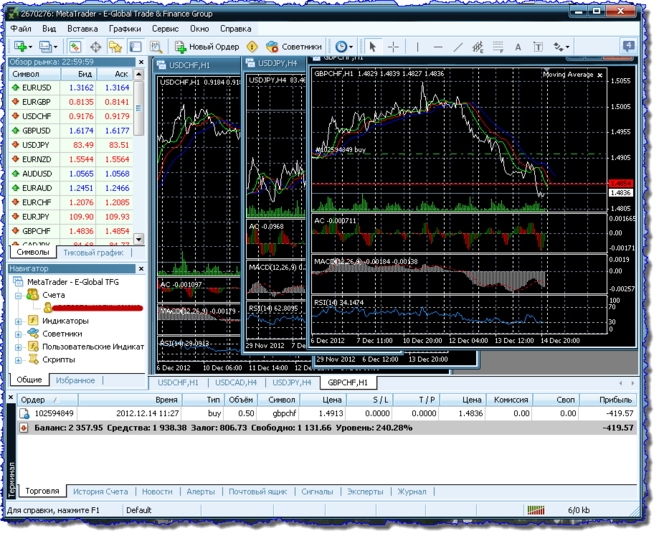Open the Profiles dropdown arrow
This screenshot has width=659, height=536.
click(x=55, y=47)
